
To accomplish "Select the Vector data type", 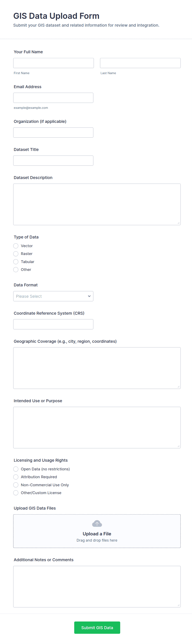I will [16, 246].
